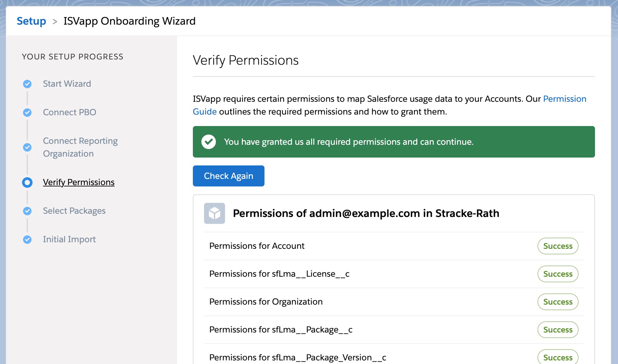618x364 pixels.
Task: Select 'Permissions for Organization' row text
Action: [x=266, y=302]
